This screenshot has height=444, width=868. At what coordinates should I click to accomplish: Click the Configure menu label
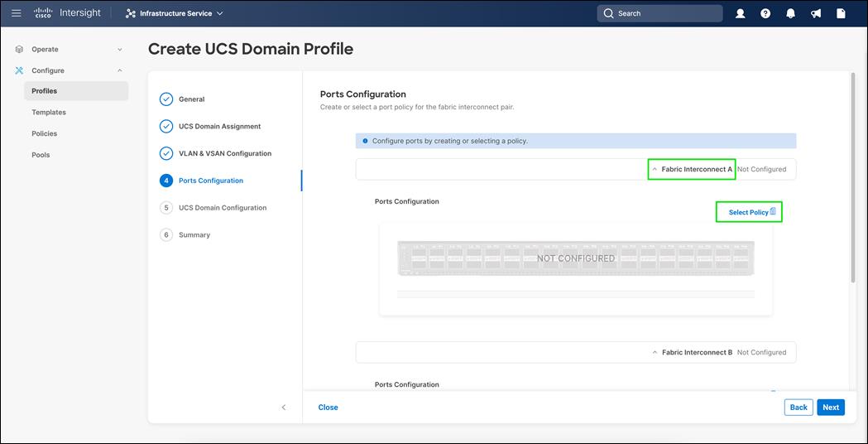point(48,70)
